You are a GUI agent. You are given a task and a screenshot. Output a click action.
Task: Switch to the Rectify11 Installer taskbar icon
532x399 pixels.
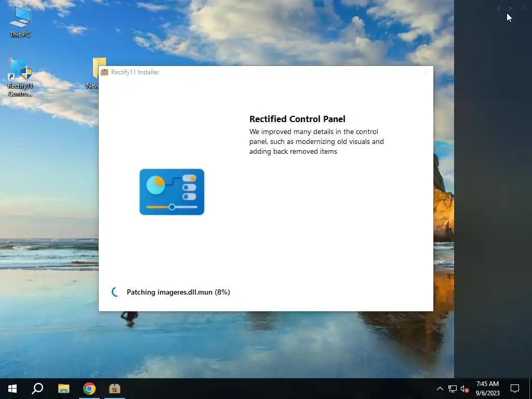[x=115, y=389]
